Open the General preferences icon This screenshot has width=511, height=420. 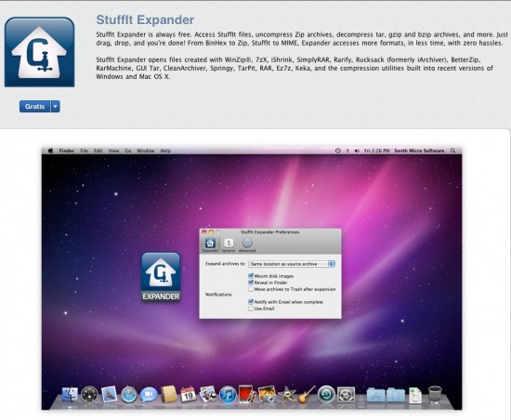(229, 244)
